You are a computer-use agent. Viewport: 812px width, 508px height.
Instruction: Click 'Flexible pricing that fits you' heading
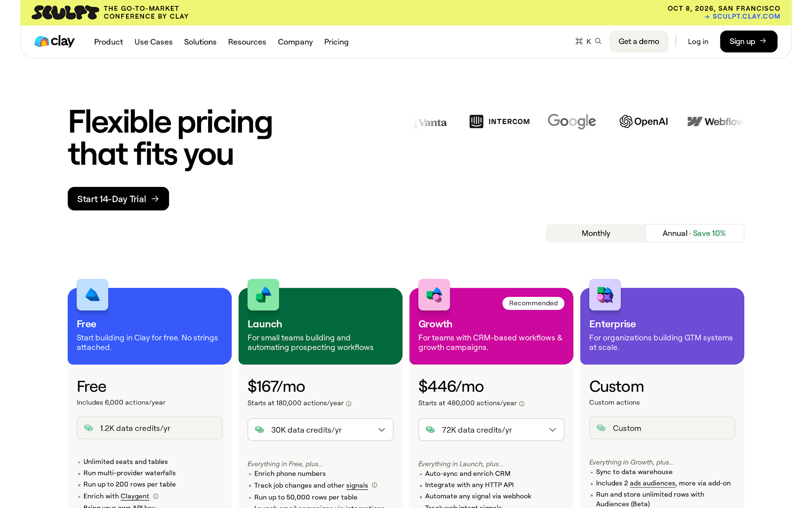point(170,138)
